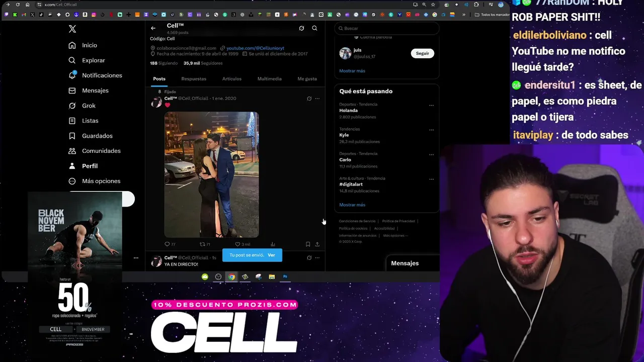Viewport: 644px width, 362px height.
Task: Open the juls profile avatar
Action: pyautogui.click(x=345, y=53)
